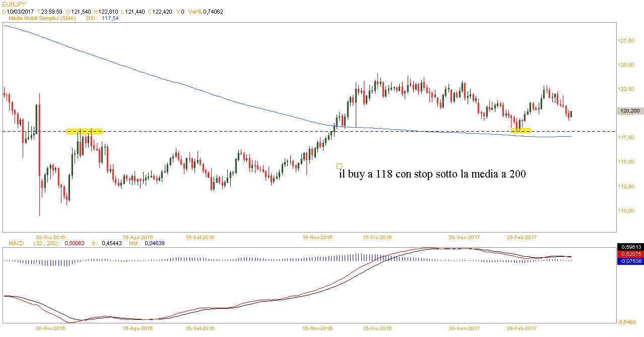Click the Var% value 0,74062 in header
Viewport: 644px width, 337px height.
tap(211, 11)
